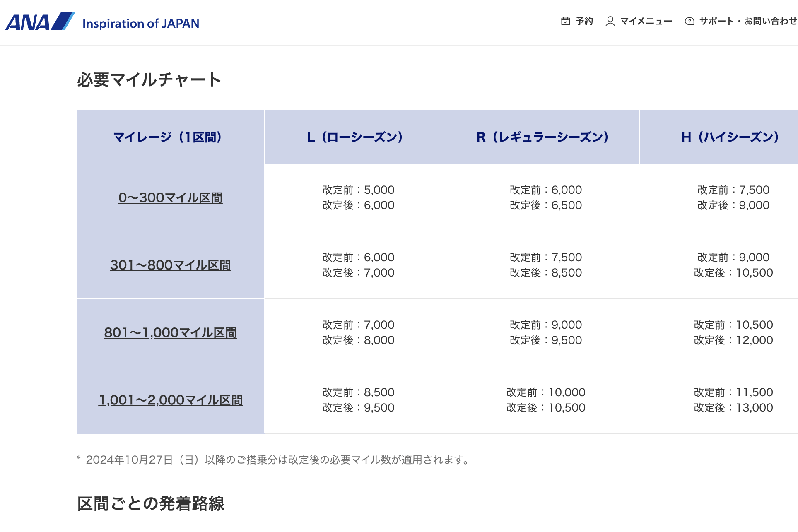This screenshot has width=798, height=532.
Task: Open the 301～800マイル区間 link
Action: (x=170, y=265)
